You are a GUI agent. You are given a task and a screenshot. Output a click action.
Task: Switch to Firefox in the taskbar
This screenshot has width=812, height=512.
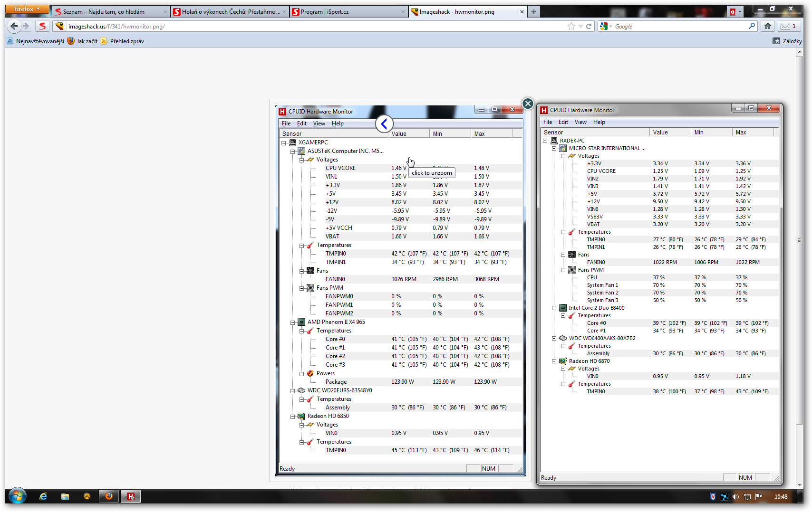[x=109, y=496]
